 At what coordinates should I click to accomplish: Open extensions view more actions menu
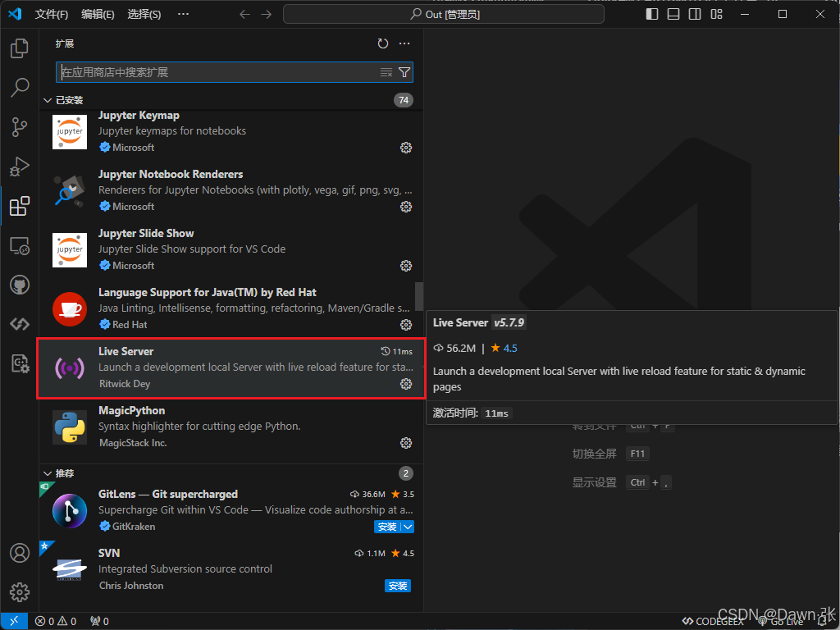pyautogui.click(x=404, y=43)
